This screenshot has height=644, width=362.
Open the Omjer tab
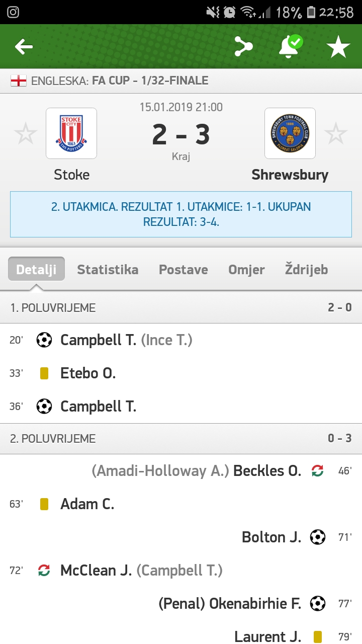[x=246, y=269]
